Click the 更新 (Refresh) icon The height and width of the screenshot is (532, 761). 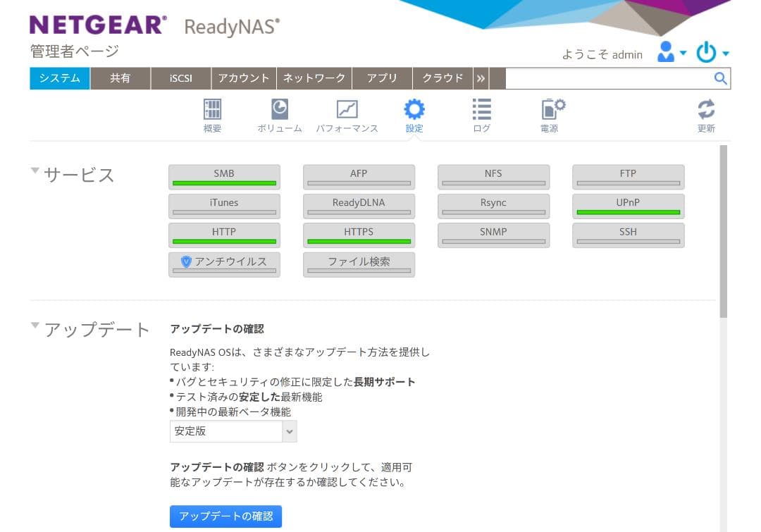coord(706,114)
